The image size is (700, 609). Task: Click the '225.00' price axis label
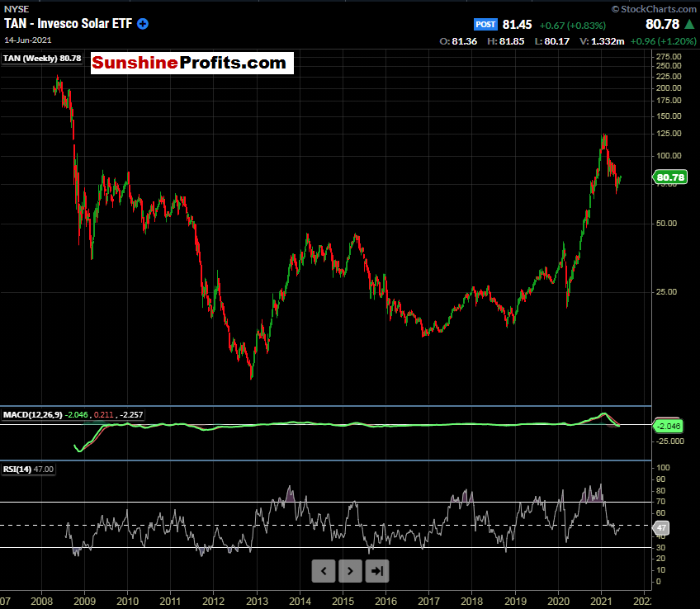pyautogui.click(x=669, y=77)
